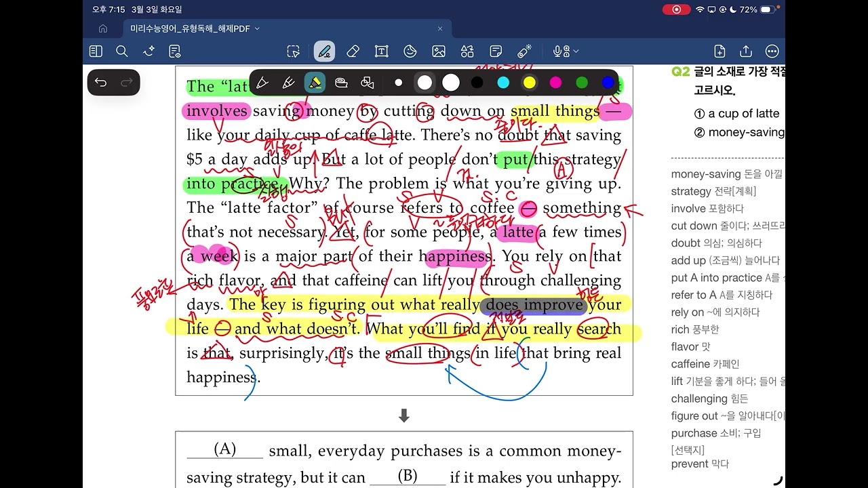Close the 미리수능영어 document tab
The width and height of the screenshot is (868, 488).
click(x=440, y=28)
